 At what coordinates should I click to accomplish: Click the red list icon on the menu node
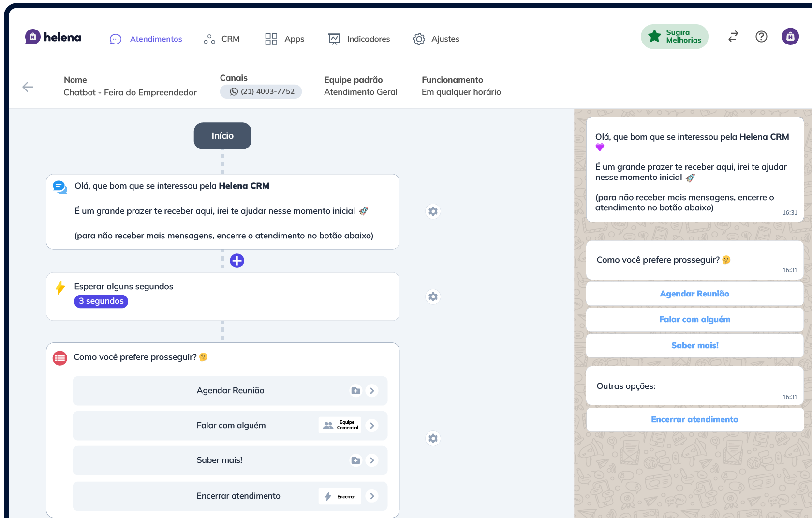pos(60,358)
